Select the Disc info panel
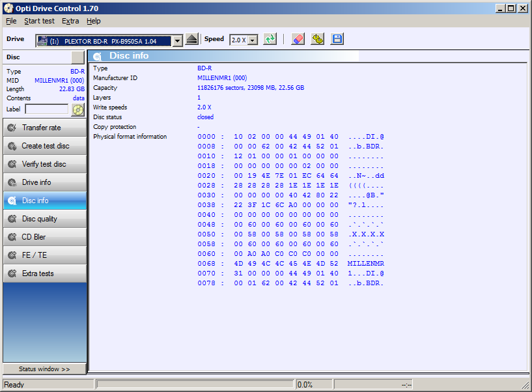This screenshot has height=392, width=532. tap(45, 201)
